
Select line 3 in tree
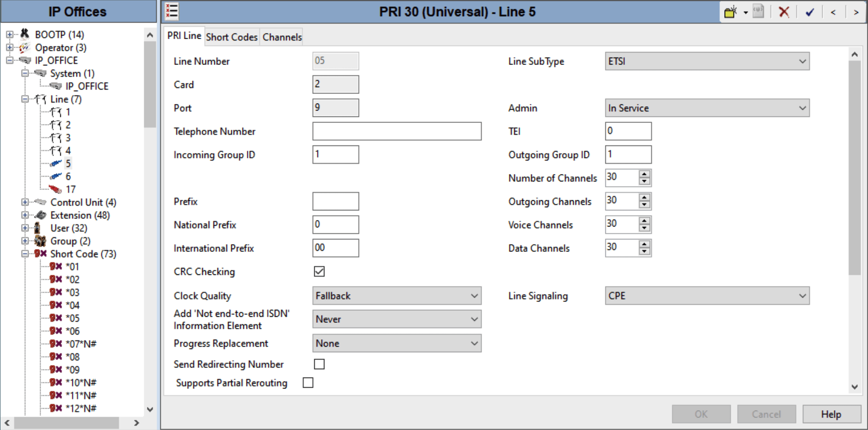[67, 138]
